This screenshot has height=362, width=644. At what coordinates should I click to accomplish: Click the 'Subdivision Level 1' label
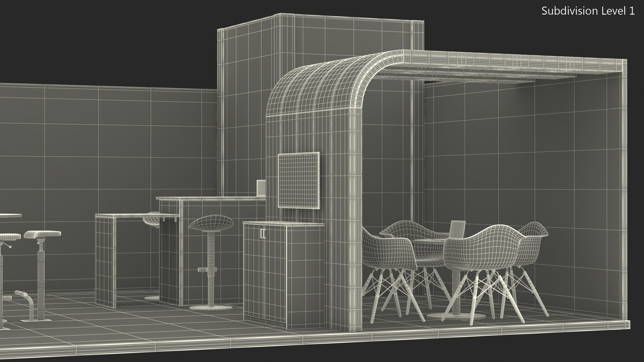(x=588, y=11)
